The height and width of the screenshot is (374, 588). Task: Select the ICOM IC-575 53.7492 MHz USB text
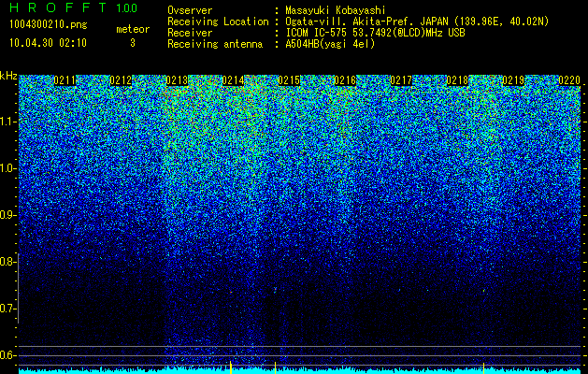pyautogui.click(x=375, y=33)
